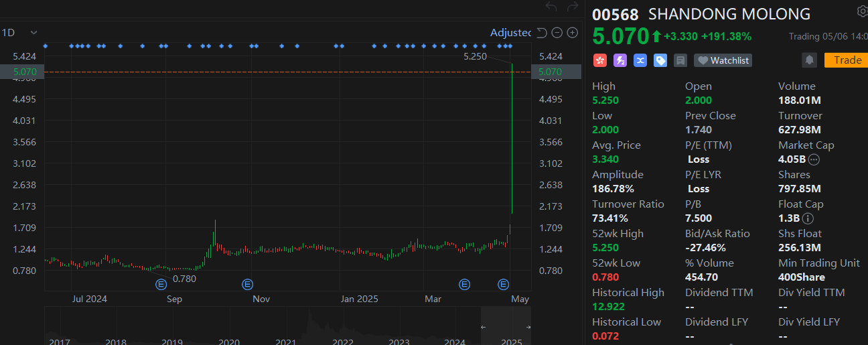Click the purple lightning badge icon

coord(620,60)
